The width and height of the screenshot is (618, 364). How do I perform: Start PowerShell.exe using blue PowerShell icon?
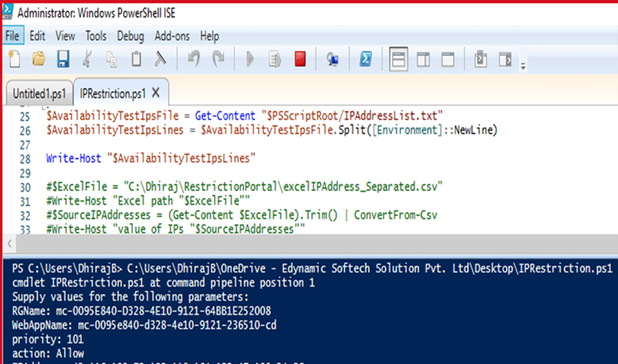pyautogui.click(x=365, y=59)
